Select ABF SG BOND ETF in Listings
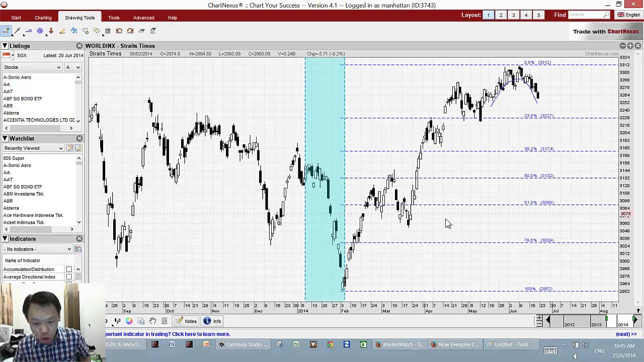 (x=23, y=99)
